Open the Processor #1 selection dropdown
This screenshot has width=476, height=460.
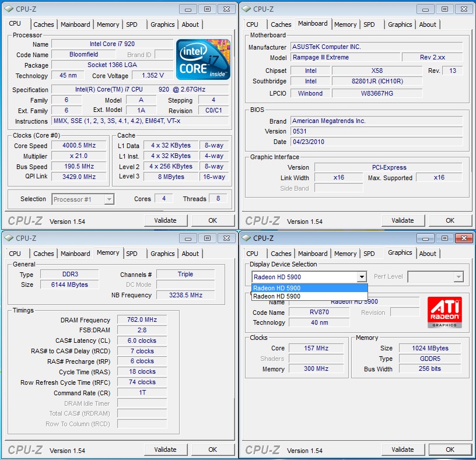108,199
